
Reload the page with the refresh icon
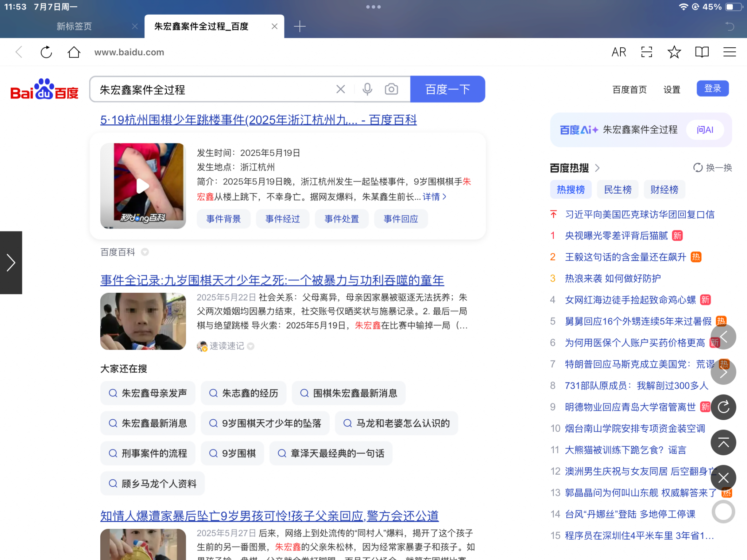coord(46,52)
